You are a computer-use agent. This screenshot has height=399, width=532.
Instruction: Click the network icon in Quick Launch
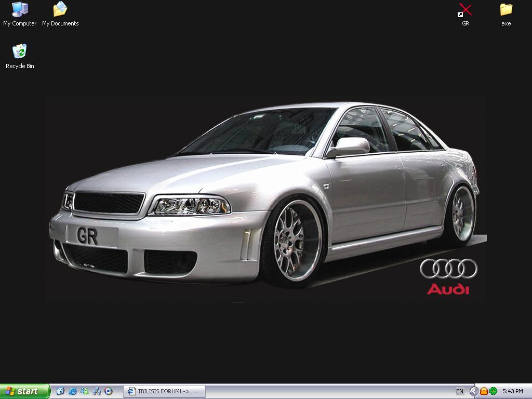[96, 391]
